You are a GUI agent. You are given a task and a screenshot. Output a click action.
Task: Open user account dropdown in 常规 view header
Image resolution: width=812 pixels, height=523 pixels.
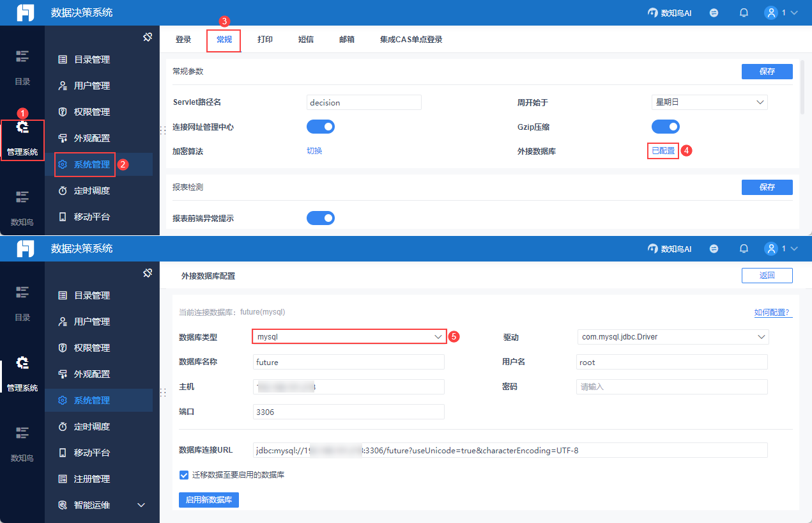(781, 13)
